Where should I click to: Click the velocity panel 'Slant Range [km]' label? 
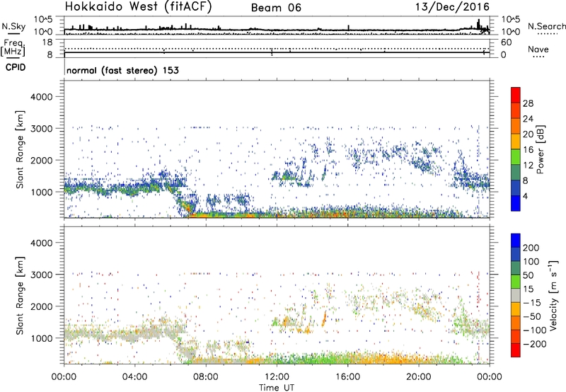[x=20, y=296]
